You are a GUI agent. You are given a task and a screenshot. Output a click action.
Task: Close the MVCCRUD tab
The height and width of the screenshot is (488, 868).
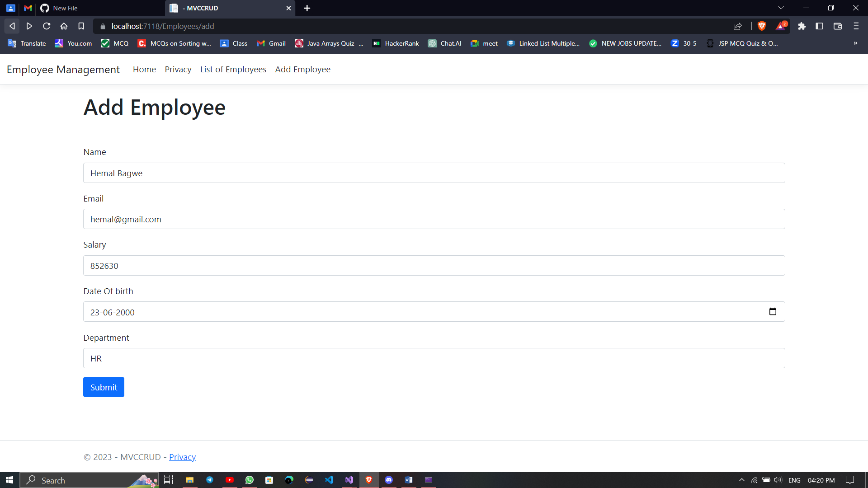[x=288, y=8]
